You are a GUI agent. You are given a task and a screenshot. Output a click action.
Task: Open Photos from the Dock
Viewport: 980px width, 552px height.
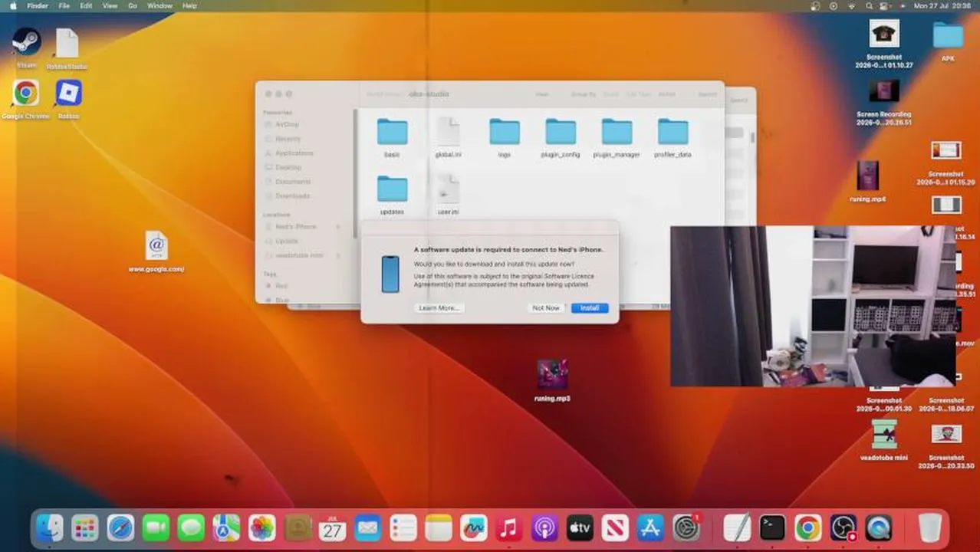point(261,527)
